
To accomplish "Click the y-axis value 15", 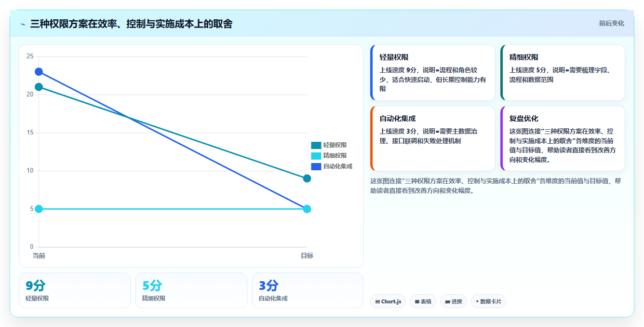I will (x=30, y=133).
